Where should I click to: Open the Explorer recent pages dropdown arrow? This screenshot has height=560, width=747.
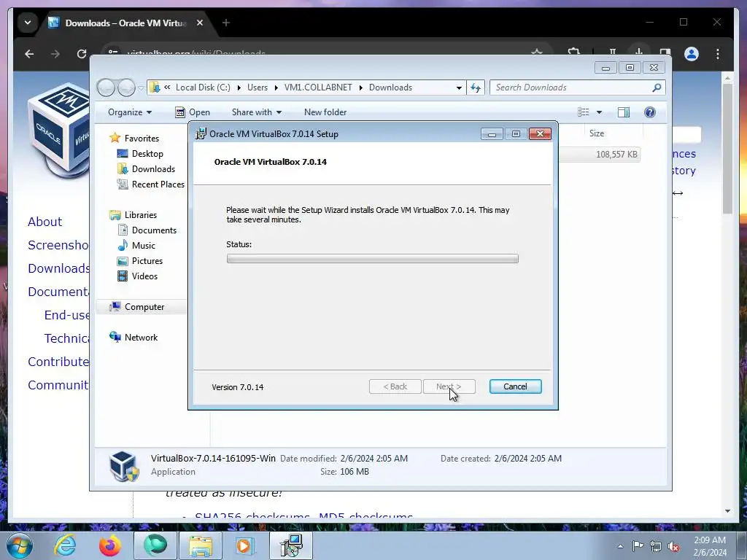[x=141, y=88]
